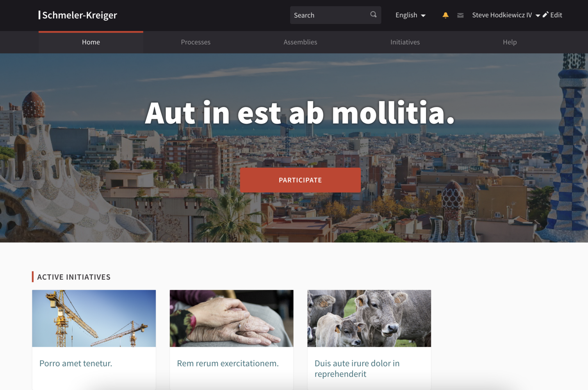This screenshot has height=390, width=588.
Task: Click the construction cranes thumbnail
Action: click(x=94, y=318)
